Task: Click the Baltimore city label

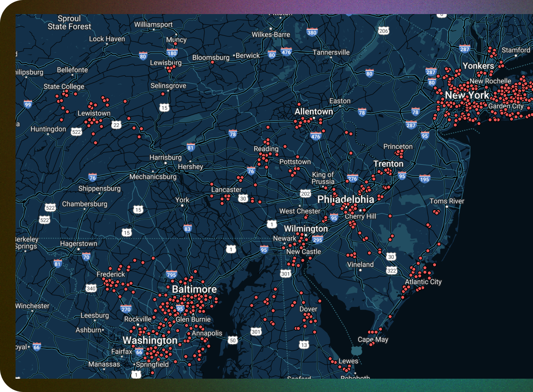Action: (194, 289)
